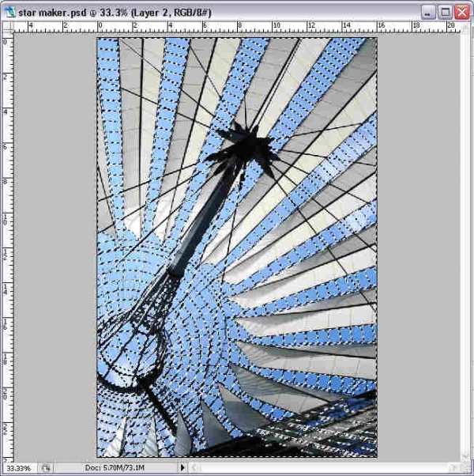Open the status bar options arrow menu

coord(182,467)
